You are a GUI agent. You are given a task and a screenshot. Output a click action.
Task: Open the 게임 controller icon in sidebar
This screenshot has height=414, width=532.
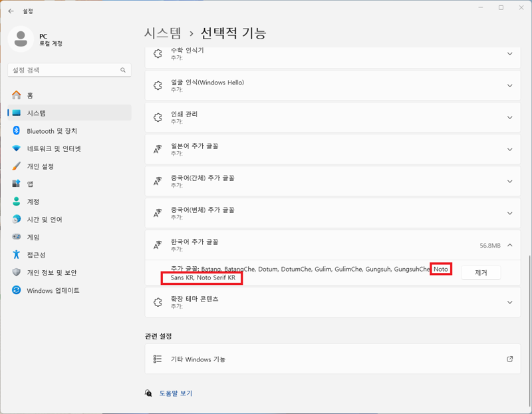click(x=16, y=237)
